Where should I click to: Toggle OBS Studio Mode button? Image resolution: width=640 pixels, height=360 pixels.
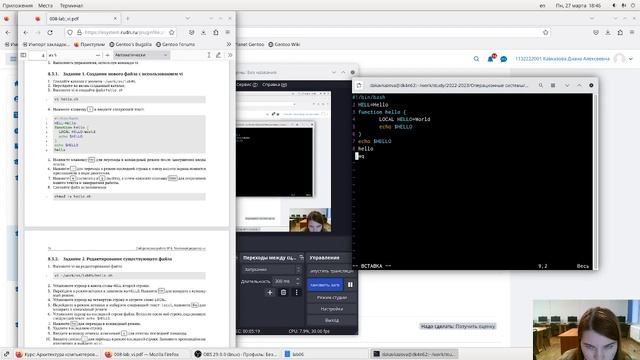tap(331, 298)
